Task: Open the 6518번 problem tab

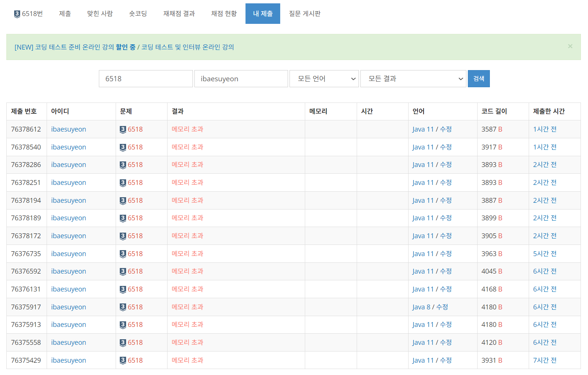Action: coord(28,14)
